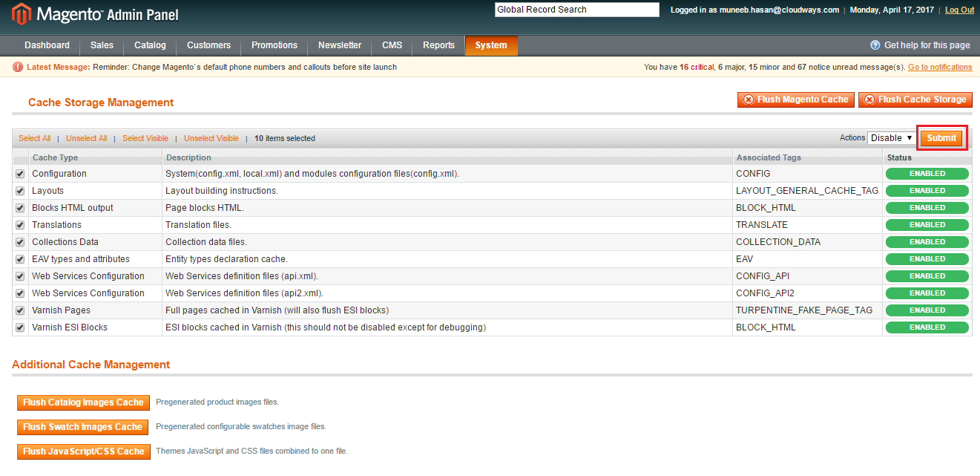The width and height of the screenshot is (980, 476).
Task: Open the Newsletter menu
Action: click(x=340, y=45)
